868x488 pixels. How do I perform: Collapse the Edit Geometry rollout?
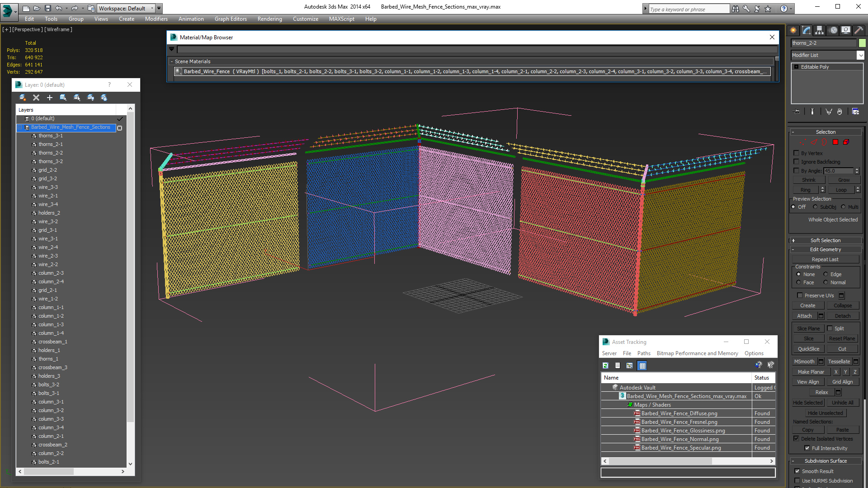click(x=826, y=249)
